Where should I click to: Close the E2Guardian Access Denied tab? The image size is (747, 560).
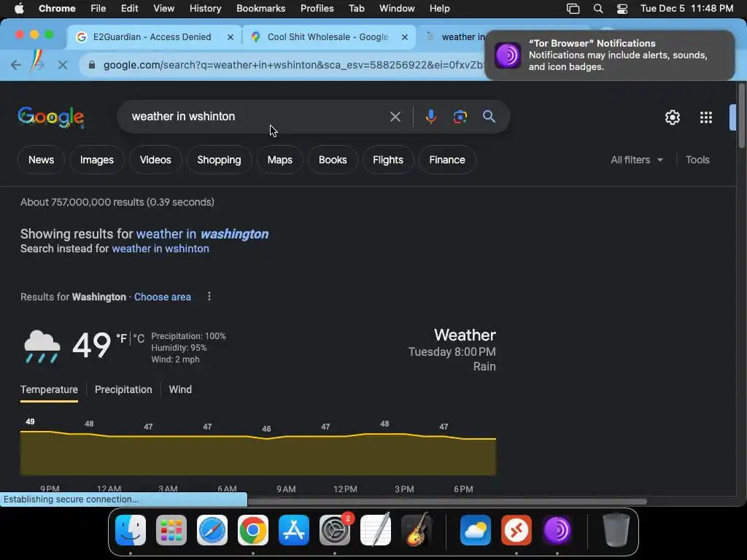(230, 37)
